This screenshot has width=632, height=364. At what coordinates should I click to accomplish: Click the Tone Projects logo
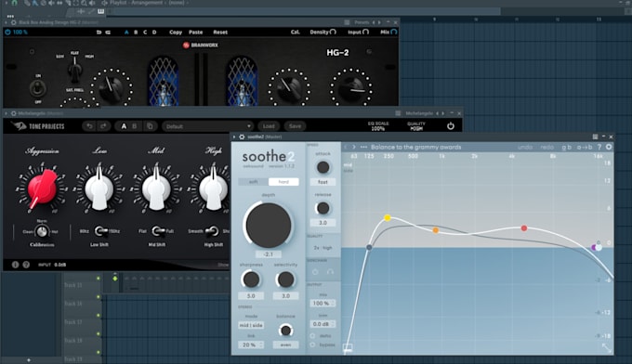(37, 126)
